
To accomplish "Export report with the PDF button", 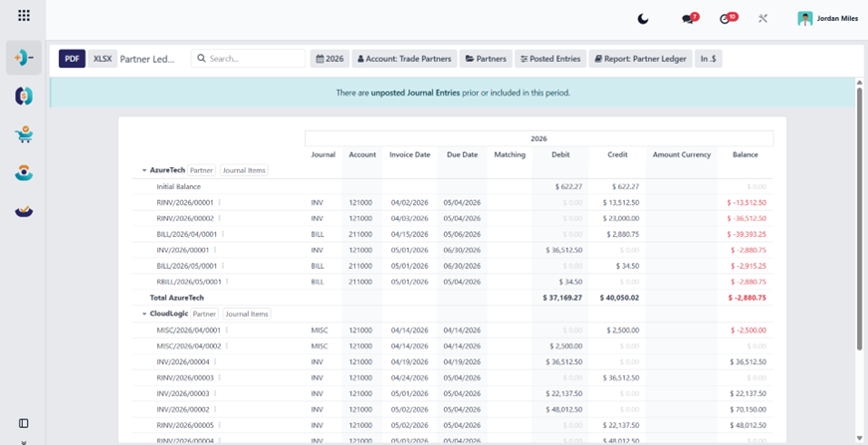I will [x=72, y=59].
